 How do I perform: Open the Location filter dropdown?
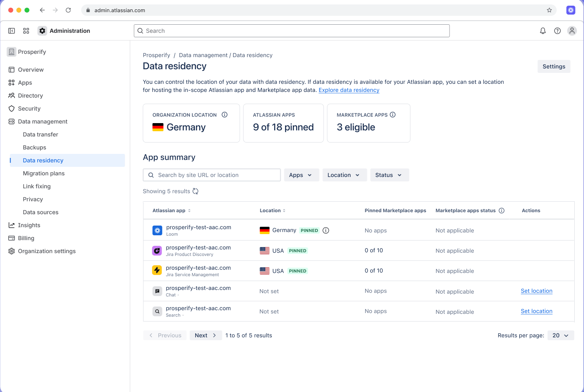point(345,175)
